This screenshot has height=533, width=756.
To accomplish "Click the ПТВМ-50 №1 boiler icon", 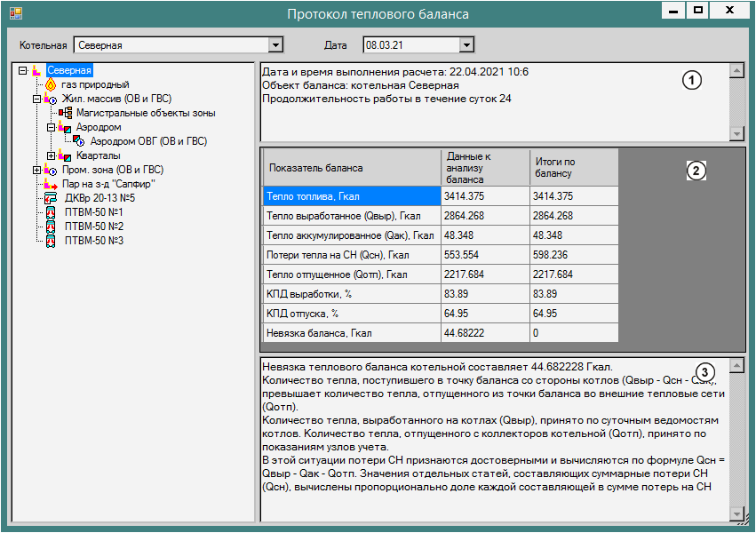I will point(51,212).
